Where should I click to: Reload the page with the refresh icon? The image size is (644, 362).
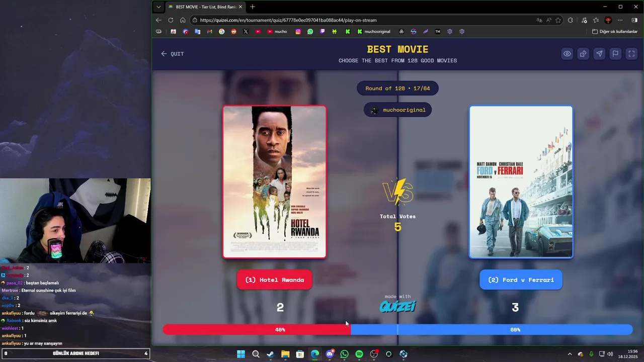[x=171, y=20]
